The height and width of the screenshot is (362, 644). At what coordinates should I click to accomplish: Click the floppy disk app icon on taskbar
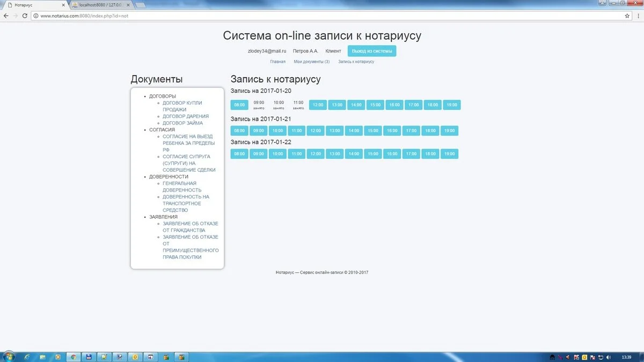(89, 356)
